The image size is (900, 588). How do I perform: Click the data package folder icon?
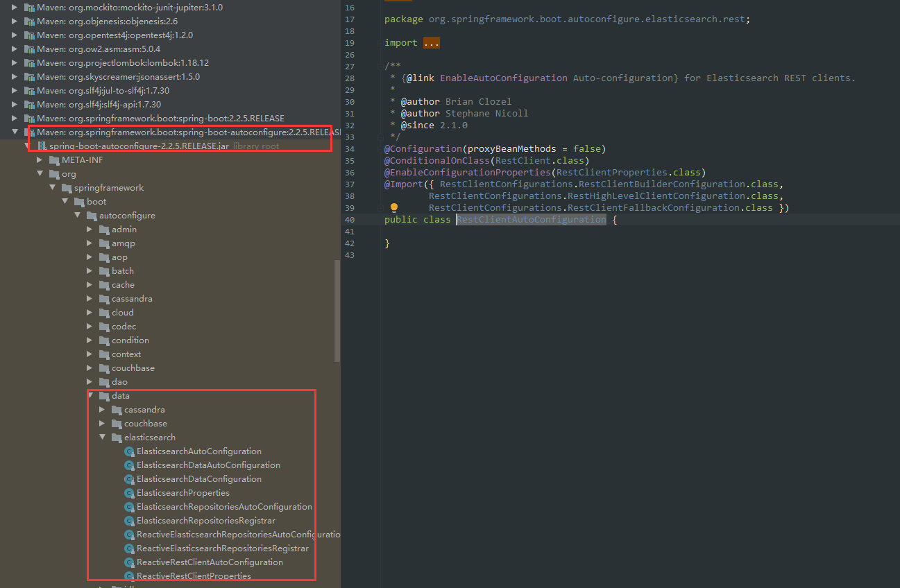(x=104, y=396)
